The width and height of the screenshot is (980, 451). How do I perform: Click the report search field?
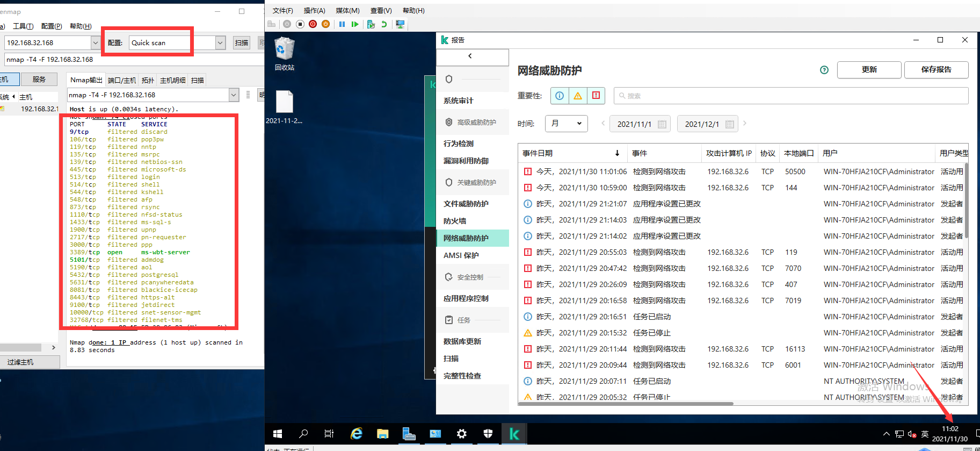pyautogui.click(x=791, y=96)
